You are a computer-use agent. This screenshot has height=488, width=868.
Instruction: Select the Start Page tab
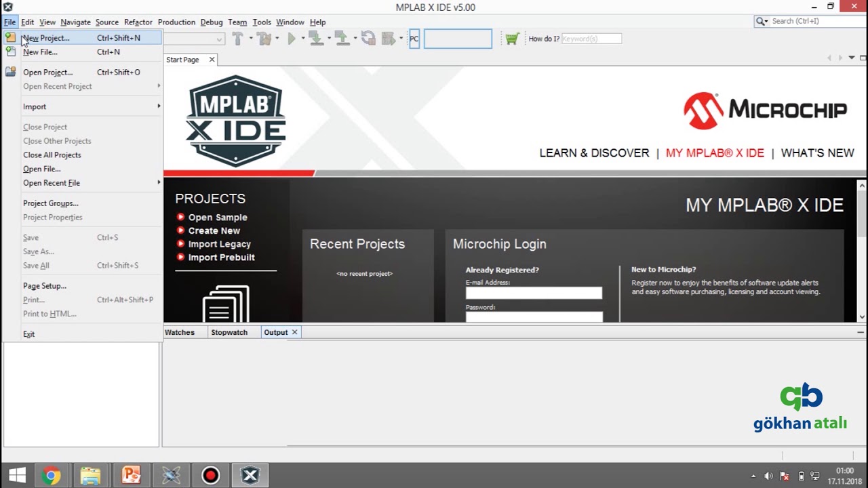click(x=182, y=60)
